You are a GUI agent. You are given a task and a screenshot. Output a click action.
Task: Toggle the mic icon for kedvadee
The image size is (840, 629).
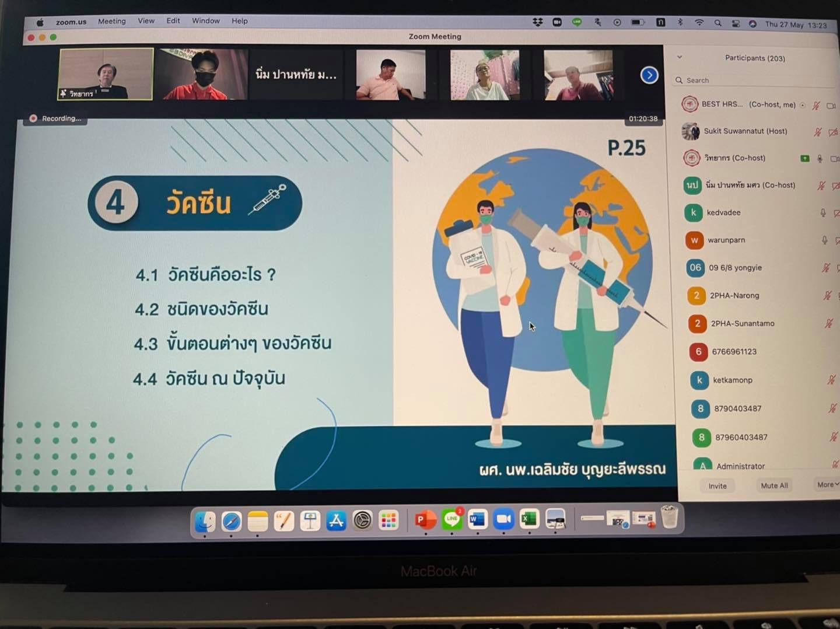coord(822,213)
